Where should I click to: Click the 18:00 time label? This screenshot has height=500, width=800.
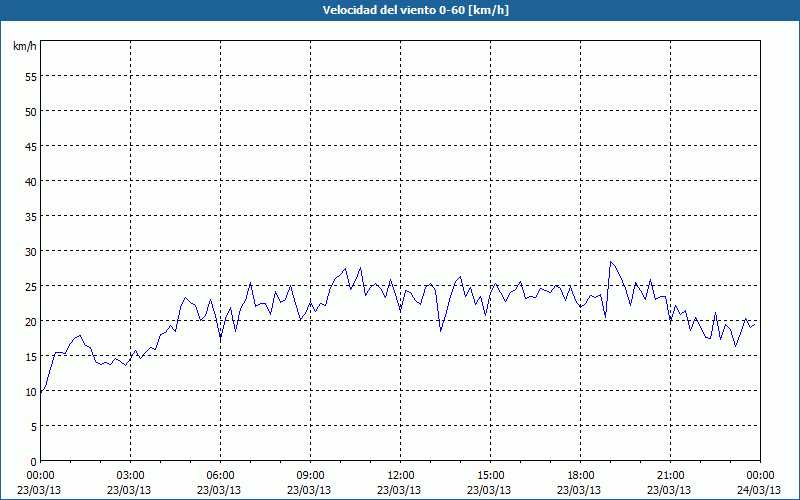(580, 476)
